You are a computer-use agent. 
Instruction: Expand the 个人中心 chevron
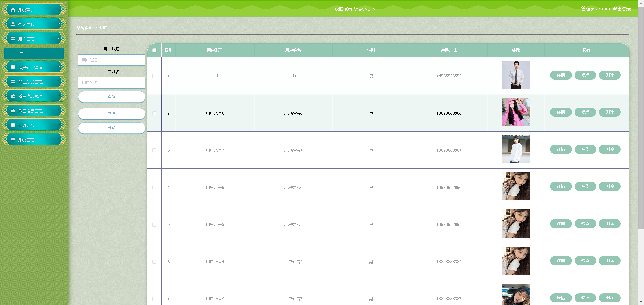[59, 23]
